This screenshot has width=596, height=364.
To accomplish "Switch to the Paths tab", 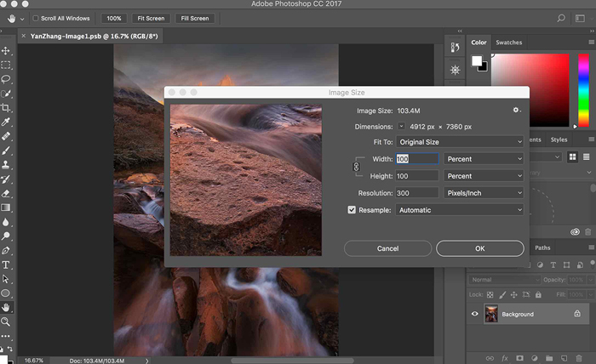I will (542, 247).
